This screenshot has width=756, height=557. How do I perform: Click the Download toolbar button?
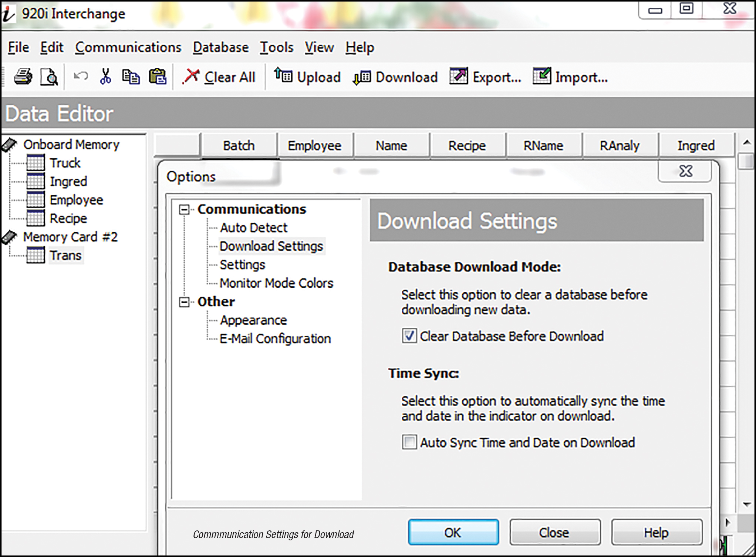click(396, 77)
